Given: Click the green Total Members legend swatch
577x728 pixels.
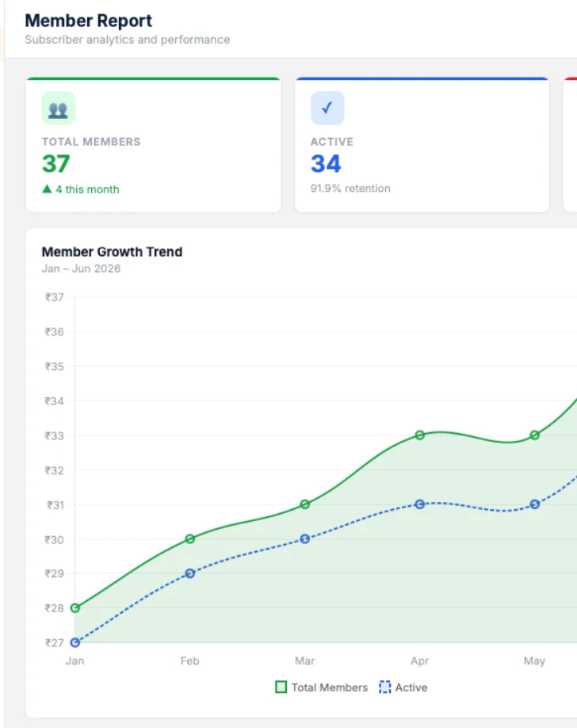Looking at the screenshot, I should pyautogui.click(x=281, y=687).
